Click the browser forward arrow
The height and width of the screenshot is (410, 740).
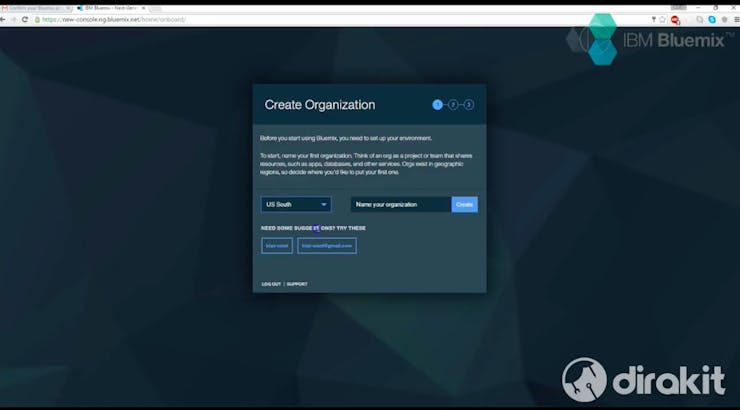pos(14,19)
